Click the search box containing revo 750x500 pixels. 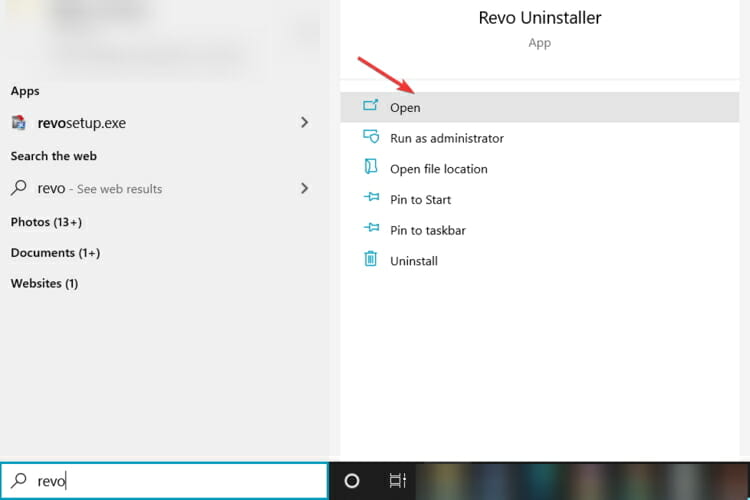click(164, 481)
